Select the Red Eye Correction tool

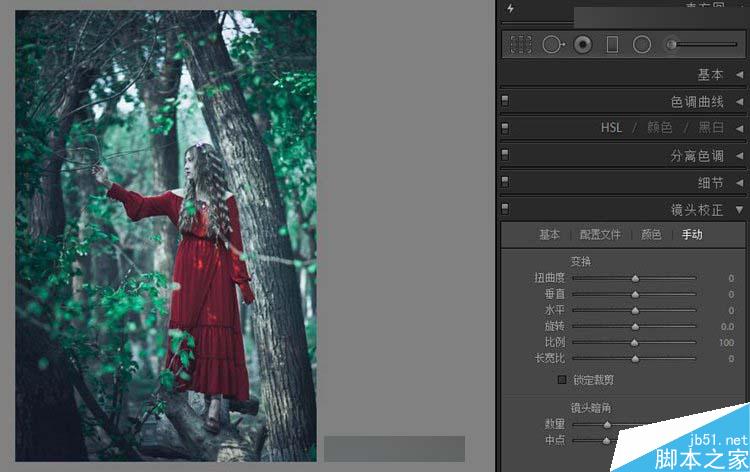click(x=583, y=44)
